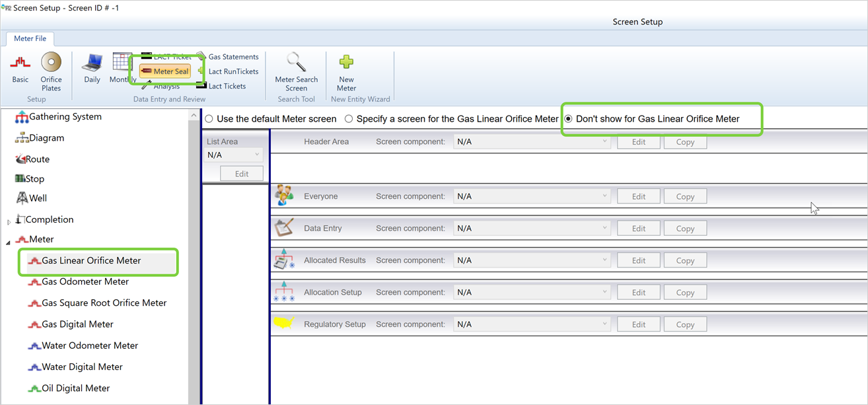The image size is (868, 405).
Task: Click Edit button for the Everyone row
Action: point(638,196)
